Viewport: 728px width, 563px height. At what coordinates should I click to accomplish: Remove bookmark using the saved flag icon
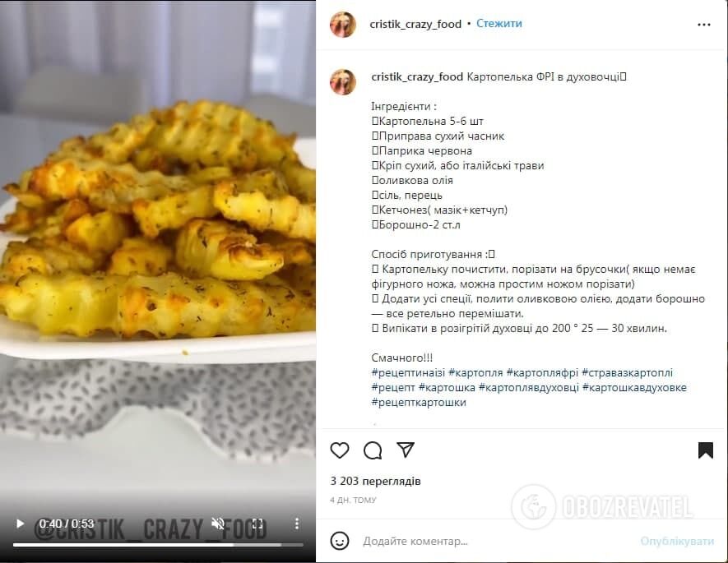click(705, 450)
